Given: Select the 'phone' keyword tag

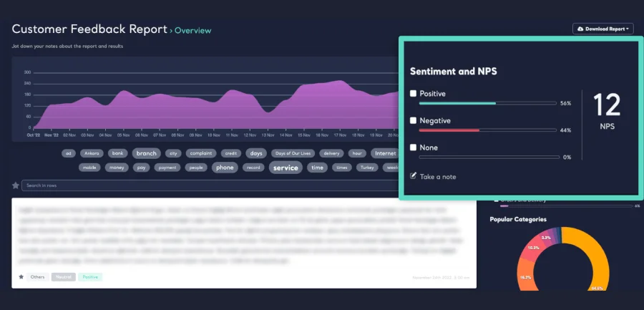Looking at the screenshot, I should pos(225,168).
